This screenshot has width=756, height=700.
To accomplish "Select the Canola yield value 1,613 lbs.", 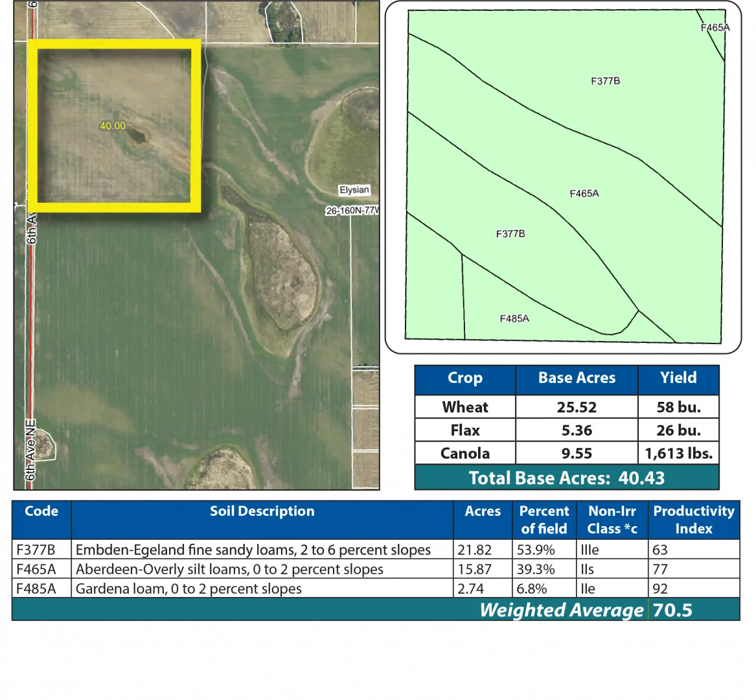I will tap(678, 454).
